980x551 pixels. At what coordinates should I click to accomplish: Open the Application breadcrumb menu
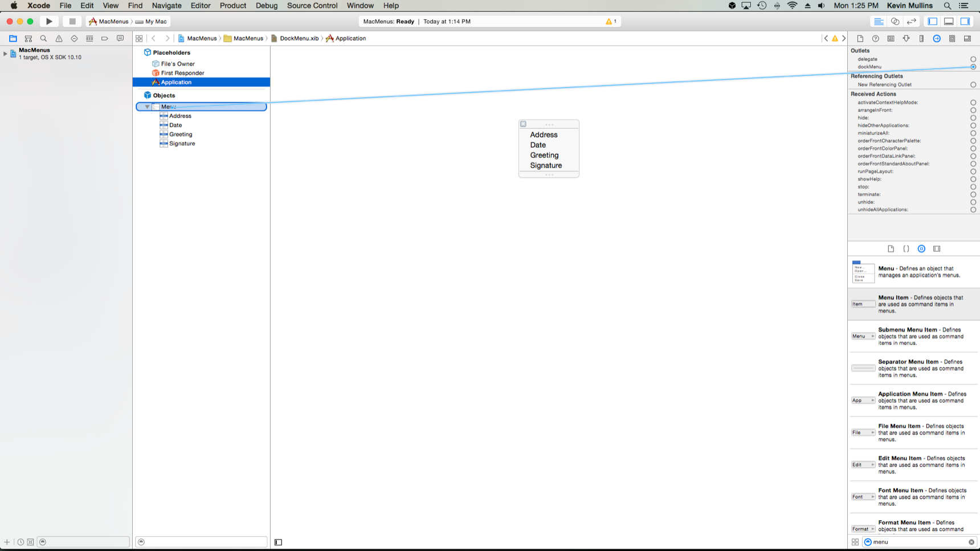point(346,39)
